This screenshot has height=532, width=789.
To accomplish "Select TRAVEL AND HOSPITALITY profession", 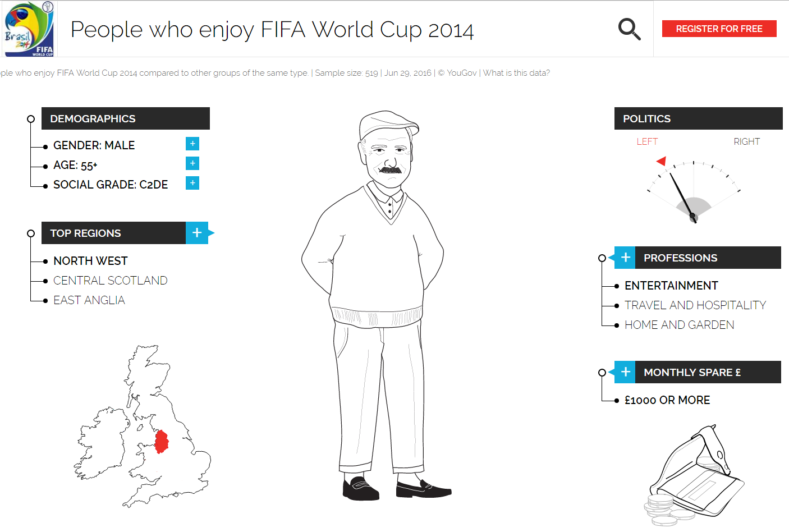I will click(x=695, y=305).
